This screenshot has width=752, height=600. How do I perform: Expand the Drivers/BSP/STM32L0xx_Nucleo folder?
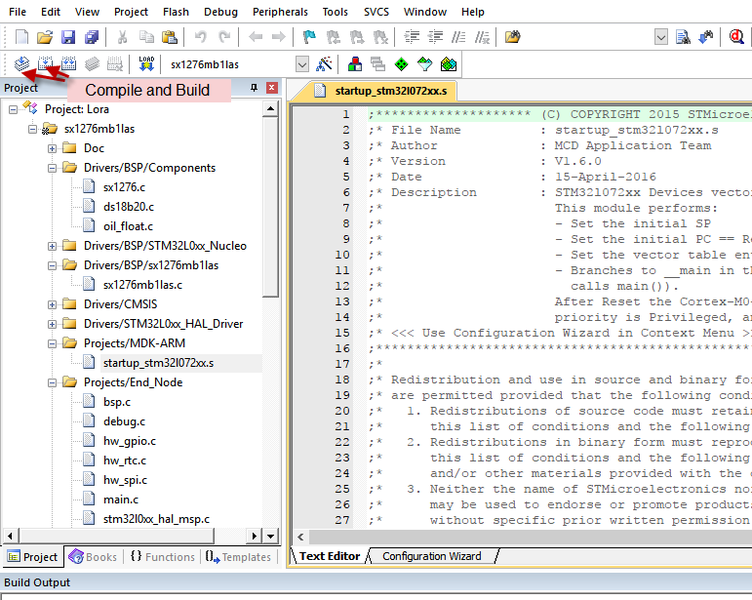[52, 247]
